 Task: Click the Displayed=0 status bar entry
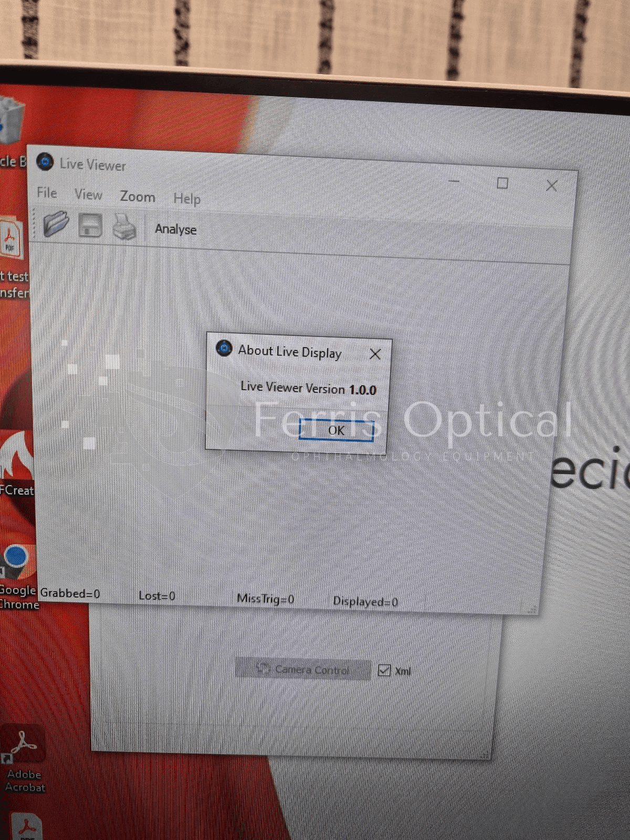[365, 602]
